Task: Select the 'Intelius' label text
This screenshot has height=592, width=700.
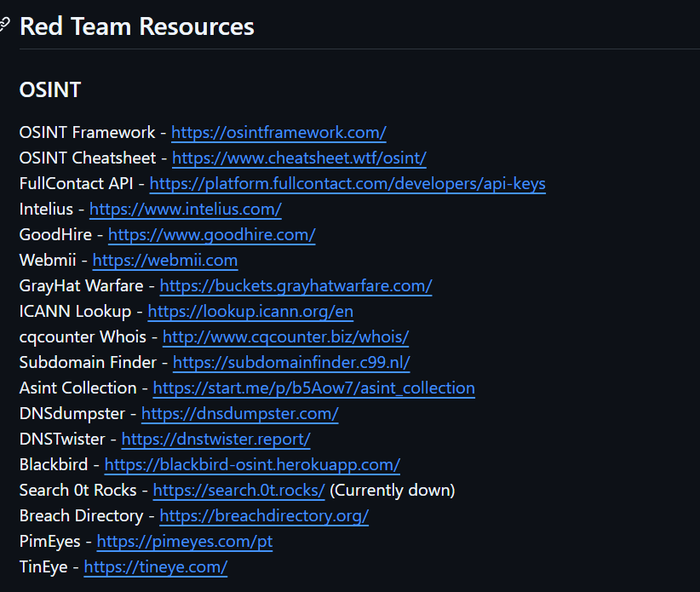Action: 46,209
